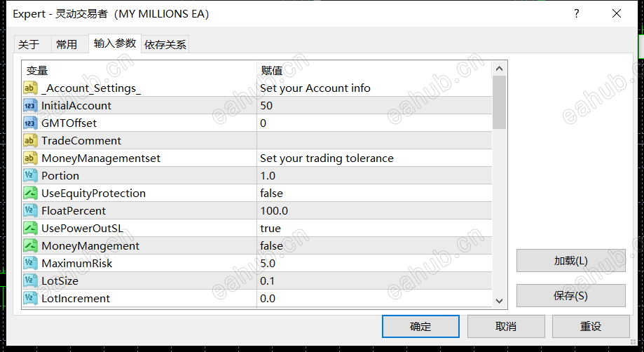Select the GMTOffset variable name

pos(69,123)
